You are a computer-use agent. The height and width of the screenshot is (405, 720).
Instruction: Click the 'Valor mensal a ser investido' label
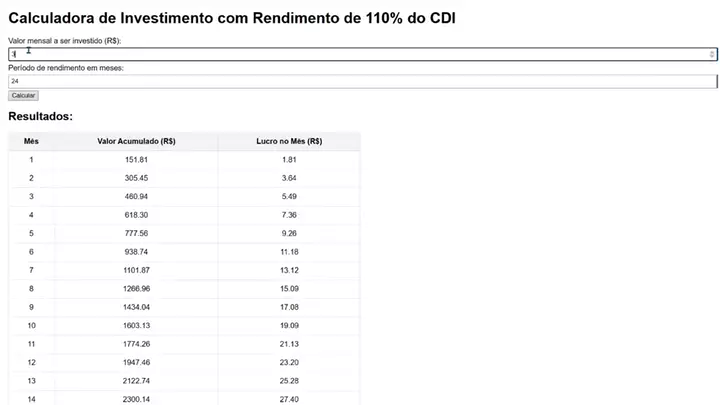[x=65, y=40]
